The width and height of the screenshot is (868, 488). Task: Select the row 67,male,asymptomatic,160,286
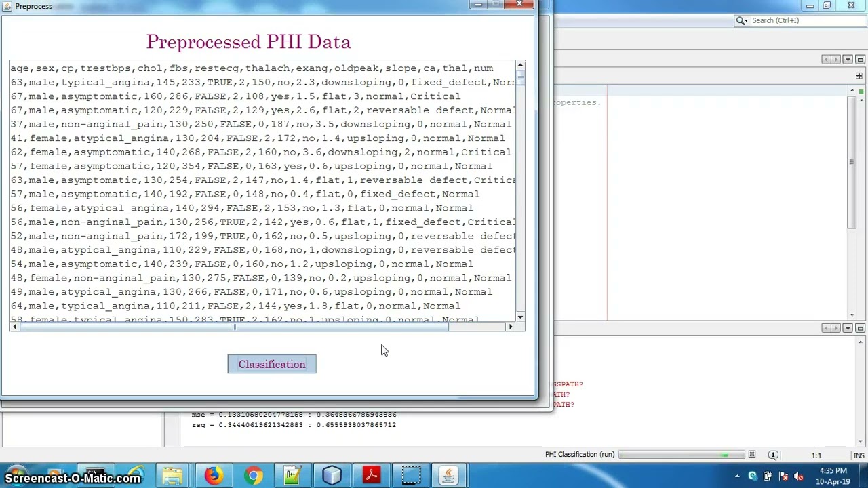(x=235, y=96)
